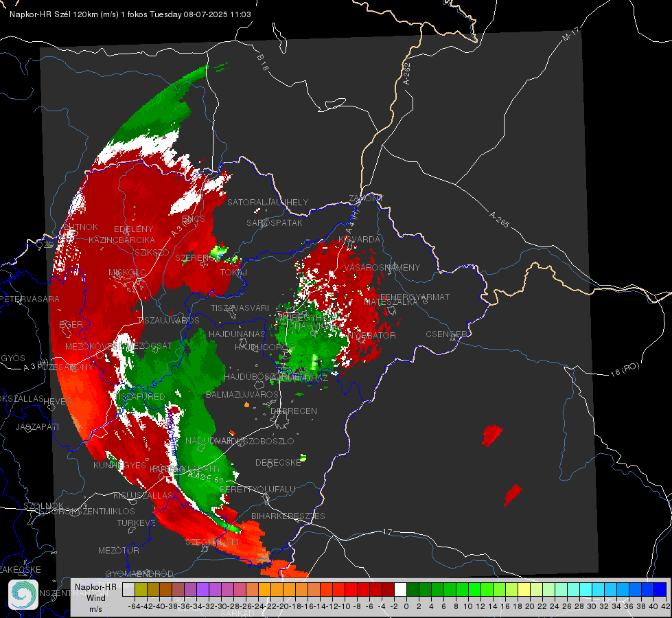Click the VÁSÁROSNAMÉNY label
The width and height of the screenshot is (672, 618).
[x=382, y=267]
